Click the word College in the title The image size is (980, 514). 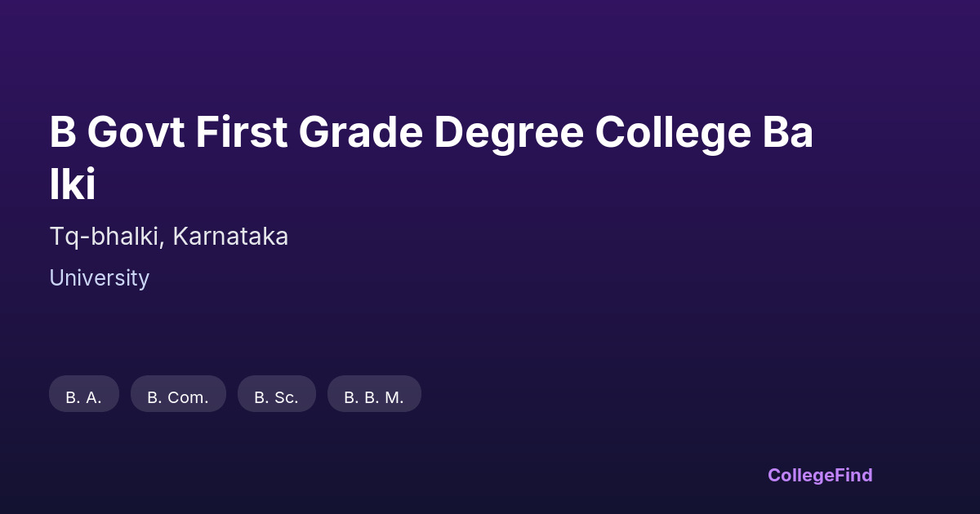(x=672, y=133)
